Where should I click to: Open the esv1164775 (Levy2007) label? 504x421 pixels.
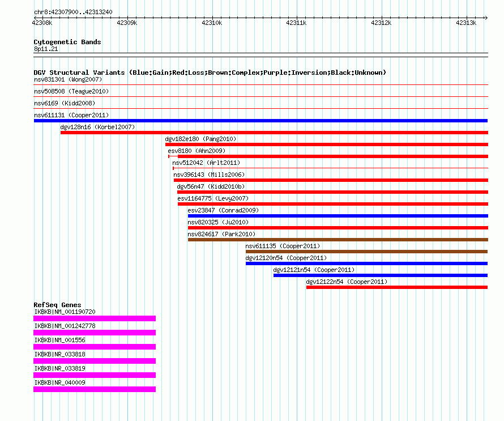point(213,198)
